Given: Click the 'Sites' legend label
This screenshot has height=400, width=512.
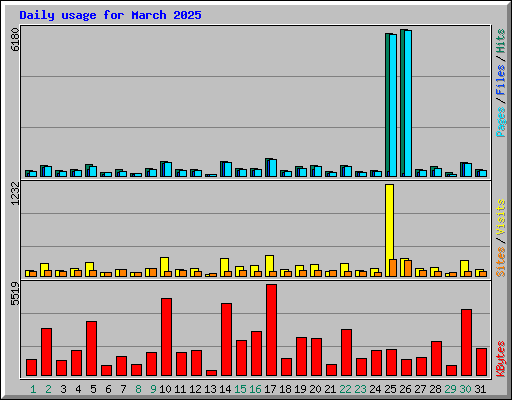Looking at the screenshot, I should [x=501, y=262].
